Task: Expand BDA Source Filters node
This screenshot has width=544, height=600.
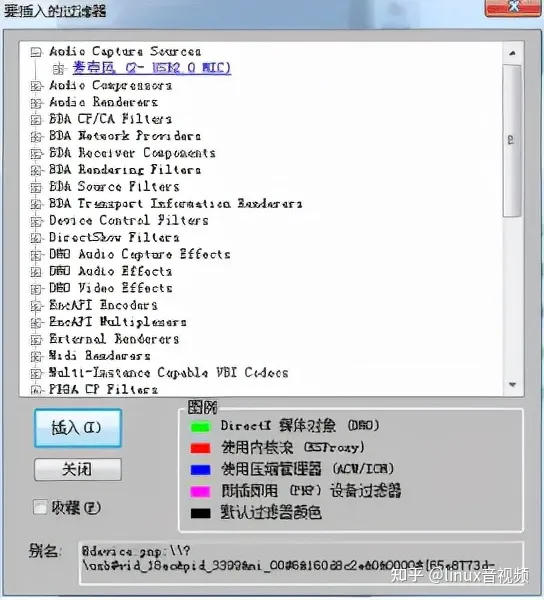Action: pos(36,188)
